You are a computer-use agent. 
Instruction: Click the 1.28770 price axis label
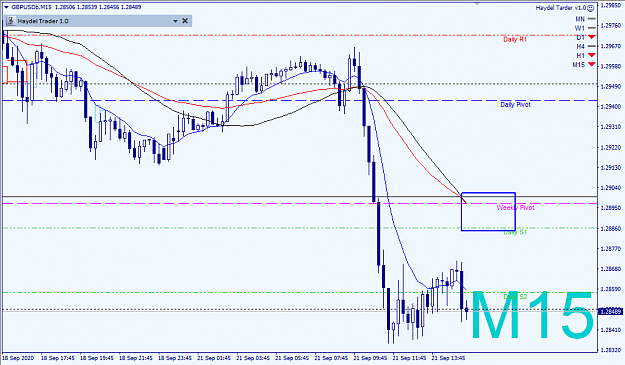coord(611,249)
